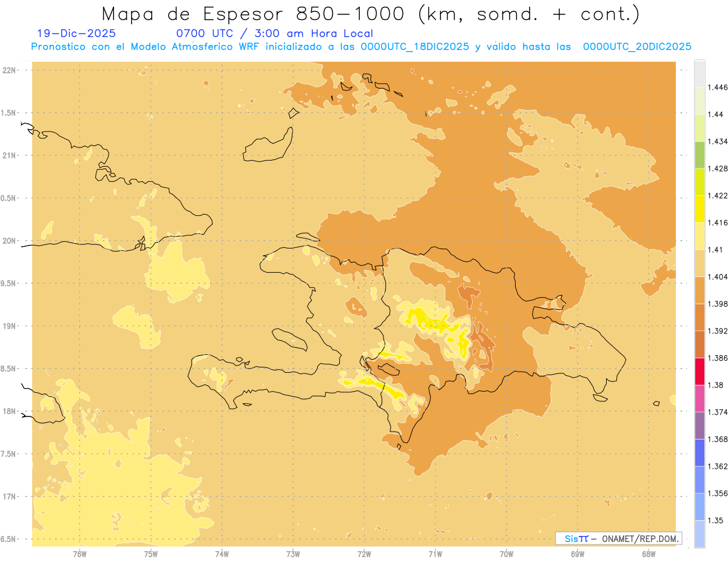This screenshot has height=562, width=728.
Task: Click the tan swatch between 1.41 and 1.404
Action: coord(699,263)
